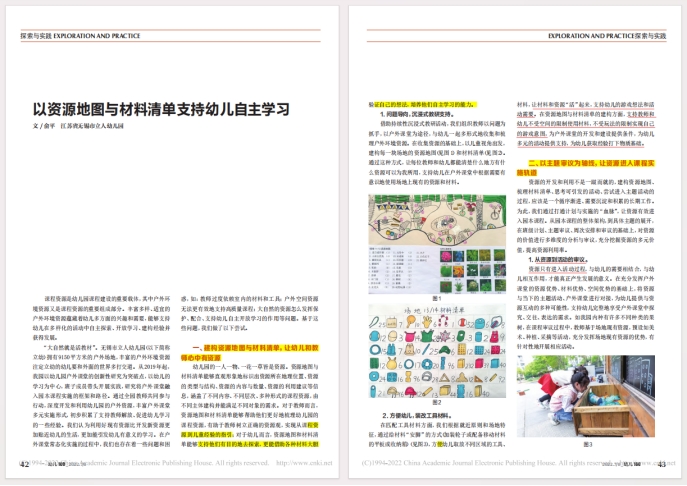The width and height of the screenshot is (687, 486).
Task: Click the paragraph beginning 课程资源是幼儿园课程建设
Action: coord(102,318)
